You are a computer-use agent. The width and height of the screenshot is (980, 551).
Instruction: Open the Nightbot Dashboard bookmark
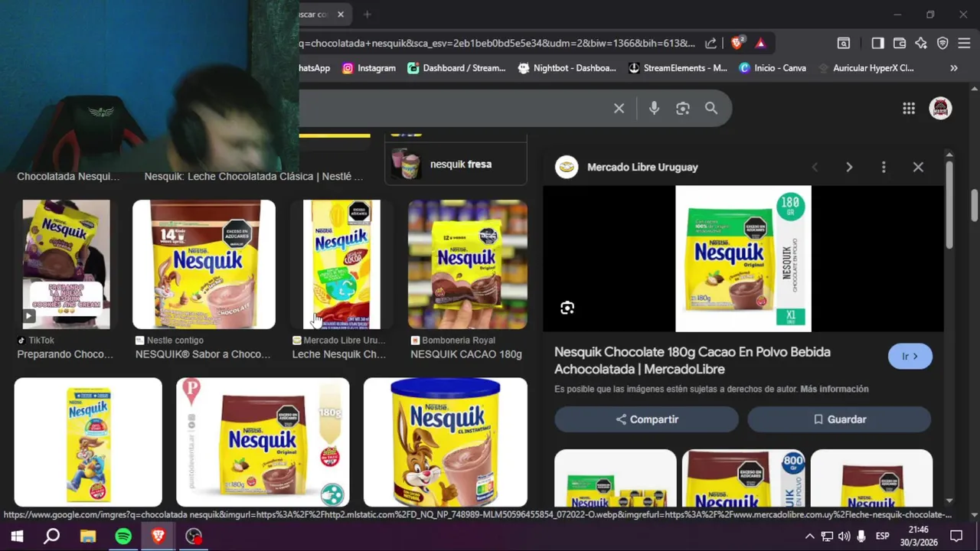click(x=567, y=68)
